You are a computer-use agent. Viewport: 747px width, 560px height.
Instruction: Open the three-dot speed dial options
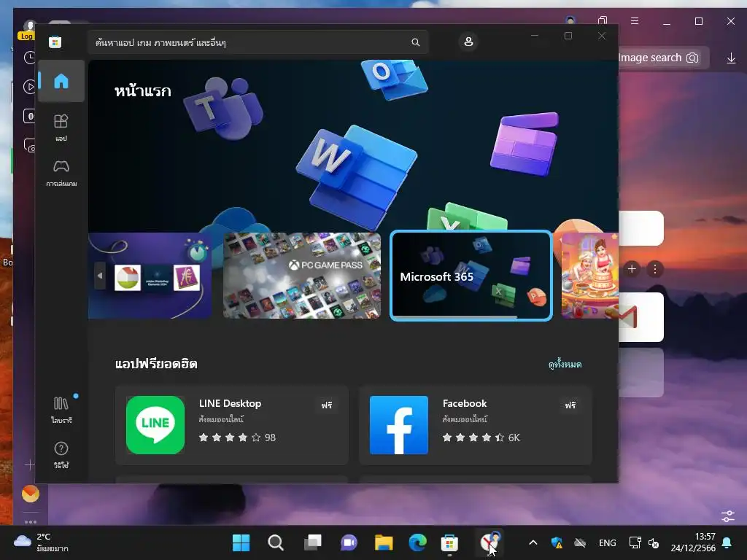click(x=655, y=269)
